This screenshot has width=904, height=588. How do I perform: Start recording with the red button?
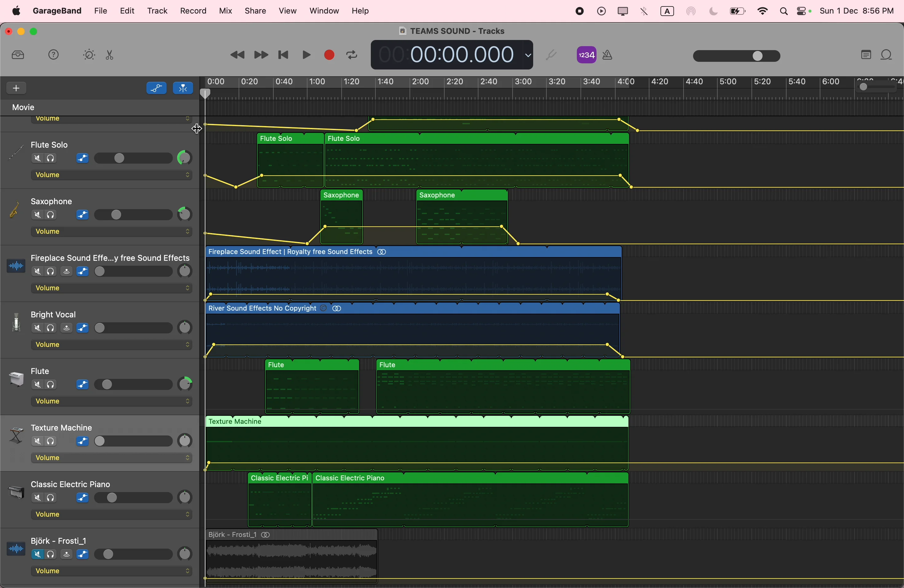pyautogui.click(x=329, y=55)
